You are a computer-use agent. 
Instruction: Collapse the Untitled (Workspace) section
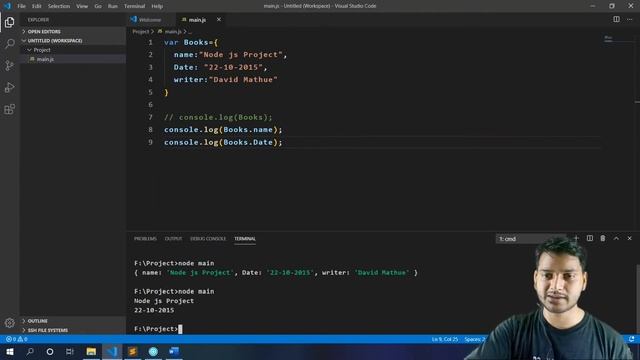pyautogui.click(x=73, y=41)
